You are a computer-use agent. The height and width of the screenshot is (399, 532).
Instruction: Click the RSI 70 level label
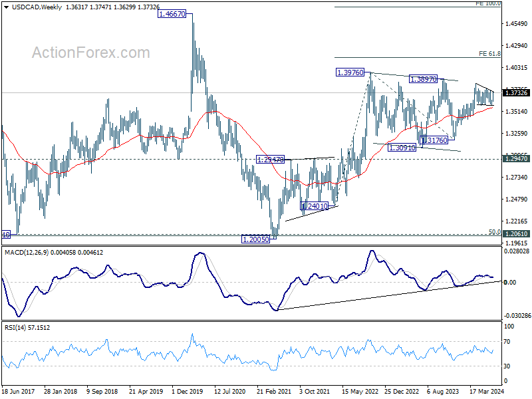coord(507,342)
